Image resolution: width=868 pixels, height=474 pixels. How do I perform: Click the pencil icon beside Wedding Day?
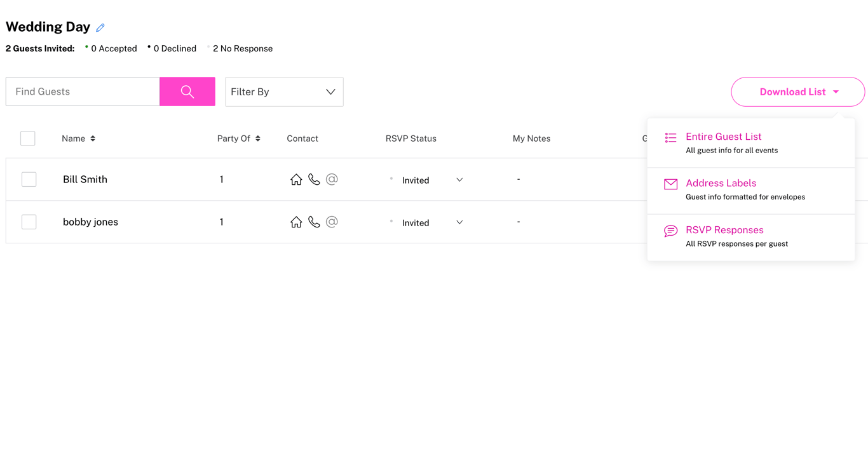click(100, 27)
